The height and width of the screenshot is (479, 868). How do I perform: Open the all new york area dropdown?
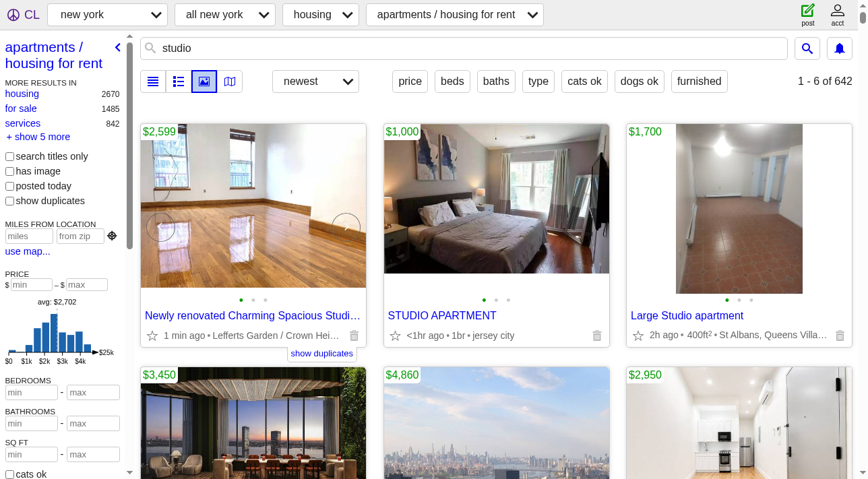(x=225, y=15)
